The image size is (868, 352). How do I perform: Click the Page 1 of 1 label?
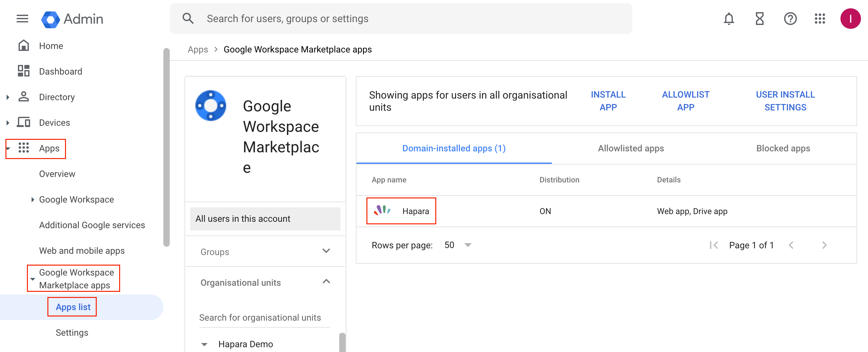click(x=751, y=245)
